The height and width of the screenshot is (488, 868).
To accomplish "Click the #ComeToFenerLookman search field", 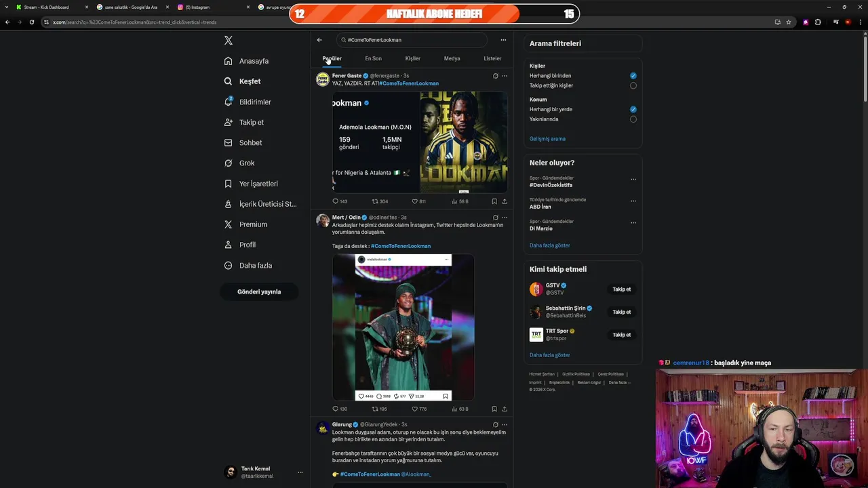I will tap(412, 40).
